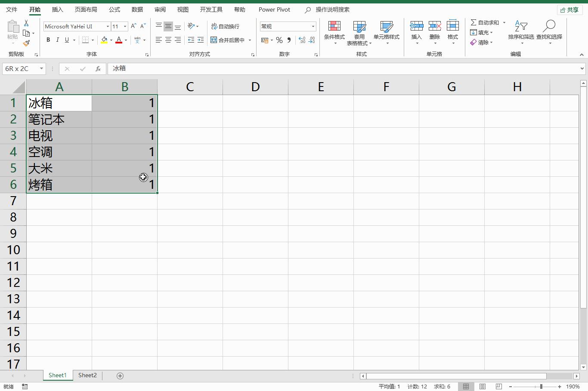
Task: Click the 共享 (Share) button
Action: click(569, 9)
